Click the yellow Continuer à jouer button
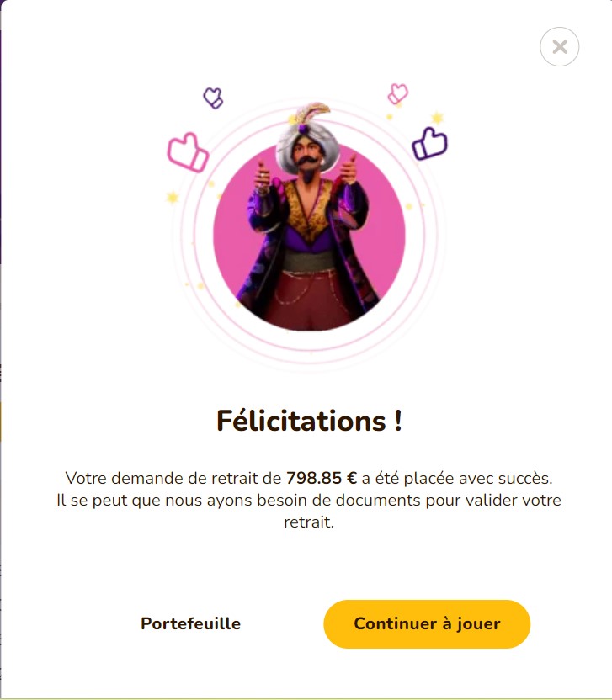The width and height of the screenshot is (612, 700). (427, 623)
